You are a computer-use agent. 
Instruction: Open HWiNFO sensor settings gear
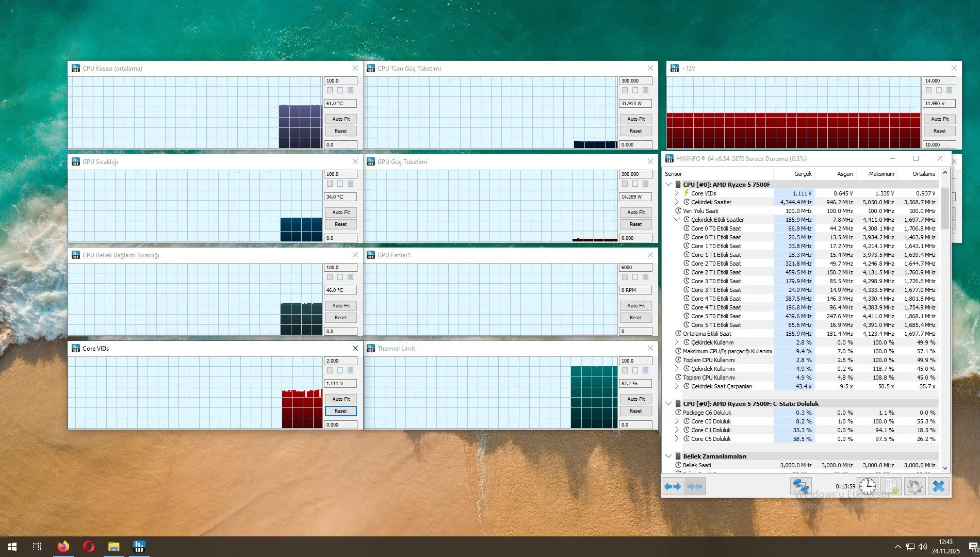point(914,486)
